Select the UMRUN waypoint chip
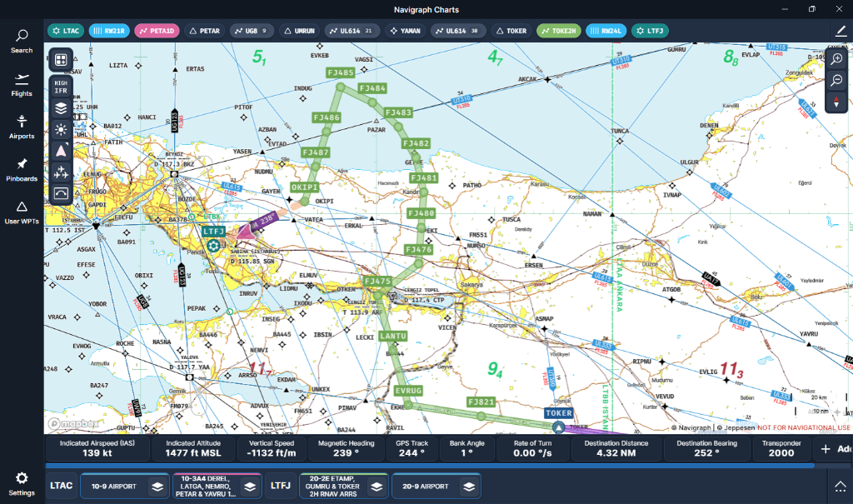 pyautogui.click(x=300, y=31)
